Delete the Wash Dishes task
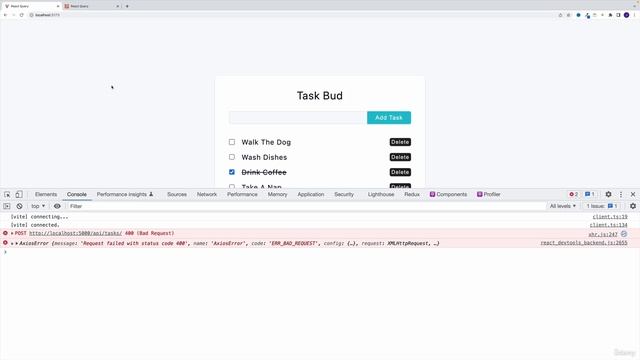Screen dimensions: 640x360 point(400,157)
